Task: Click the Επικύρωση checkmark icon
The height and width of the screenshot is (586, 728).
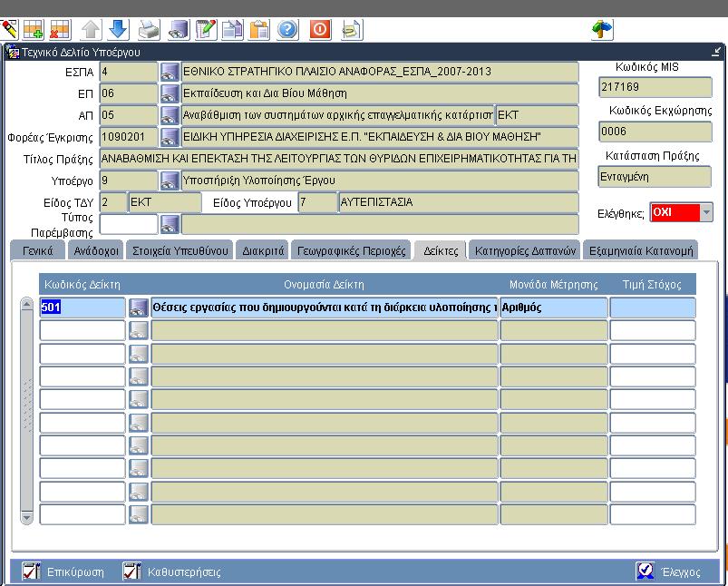Action: pos(32,571)
